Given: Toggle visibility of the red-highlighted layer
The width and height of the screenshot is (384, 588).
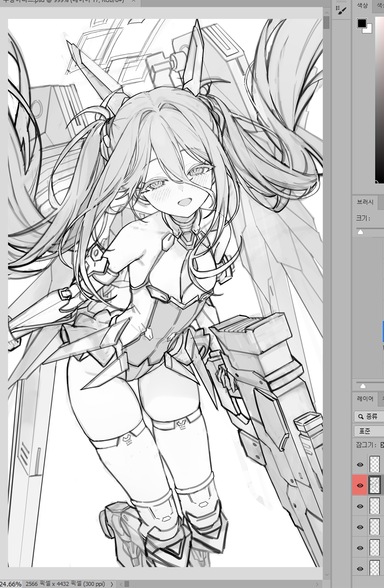Looking at the screenshot, I should click(x=360, y=486).
